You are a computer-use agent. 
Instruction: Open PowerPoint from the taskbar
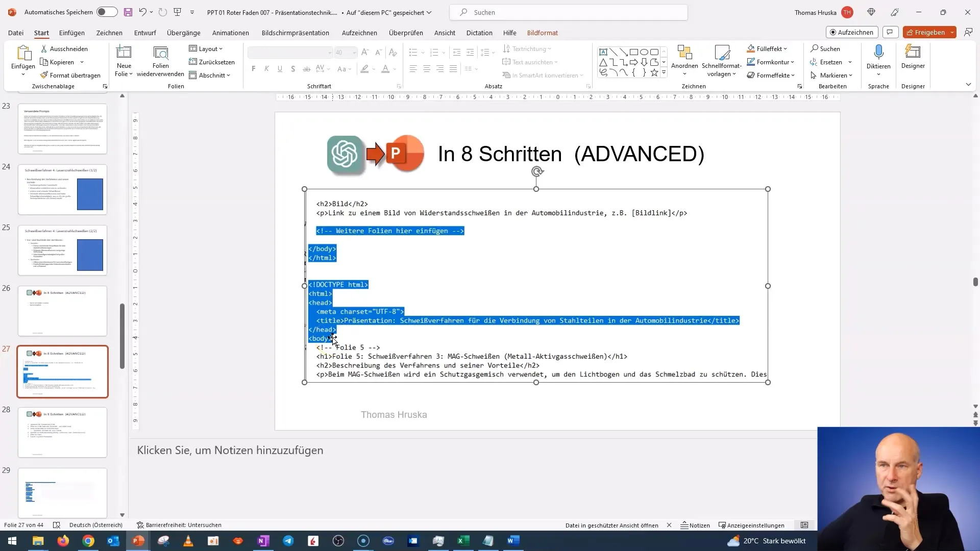(139, 540)
